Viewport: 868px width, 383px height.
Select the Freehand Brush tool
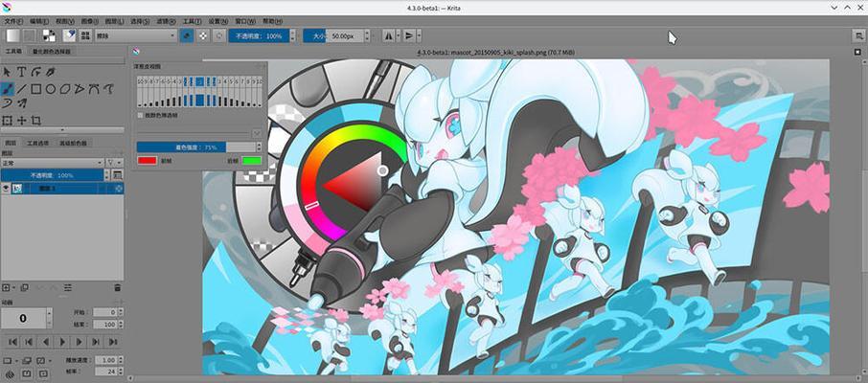tap(8, 88)
